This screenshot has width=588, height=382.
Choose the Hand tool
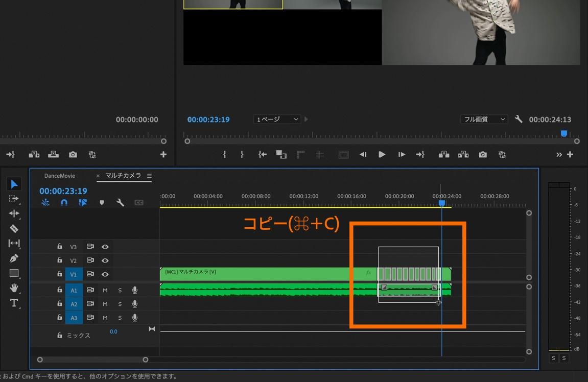pyautogui.click(x=14, y=288)
